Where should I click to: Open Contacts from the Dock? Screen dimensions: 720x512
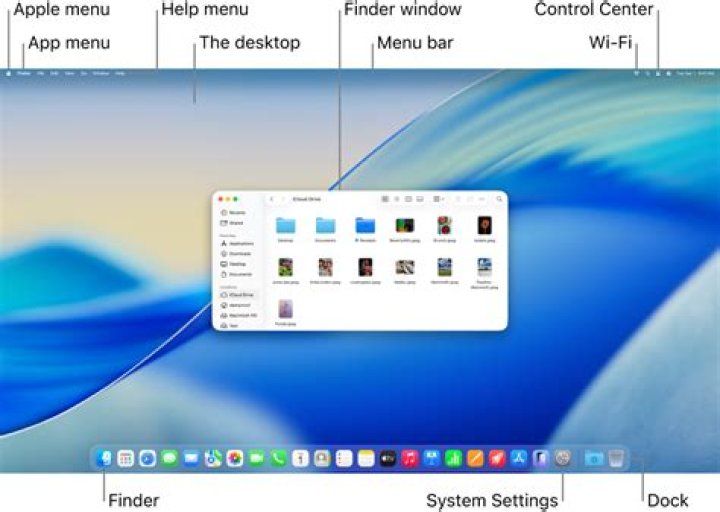[322, 458]
